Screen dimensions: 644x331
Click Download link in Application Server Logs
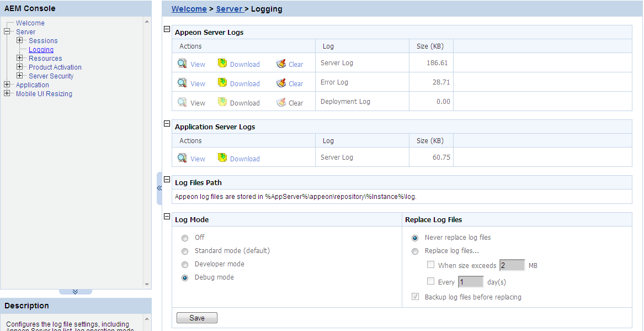click(245, 159)
